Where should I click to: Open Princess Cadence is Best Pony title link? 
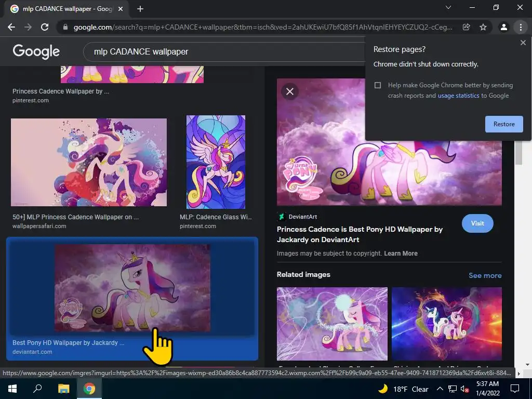click(360, 234)
